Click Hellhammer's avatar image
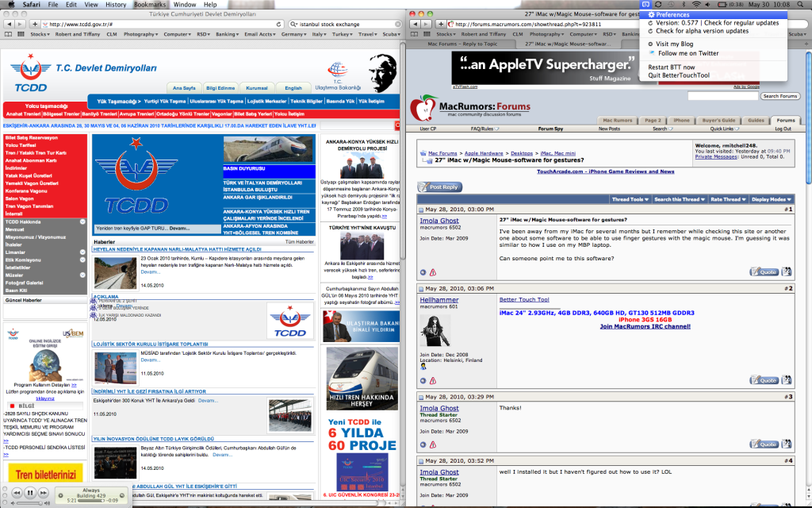 coord(435,330)
